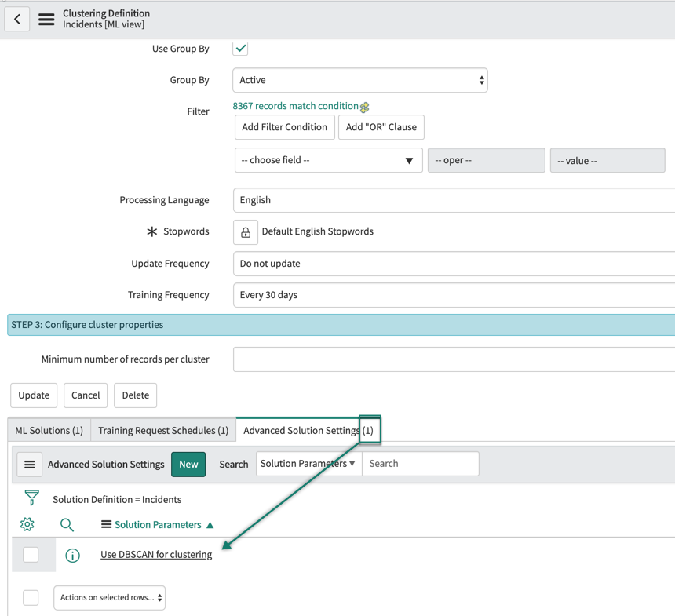The image size is (675, 616).
Task: Click the Default English Stopwords value
Action: click(317, 231)
